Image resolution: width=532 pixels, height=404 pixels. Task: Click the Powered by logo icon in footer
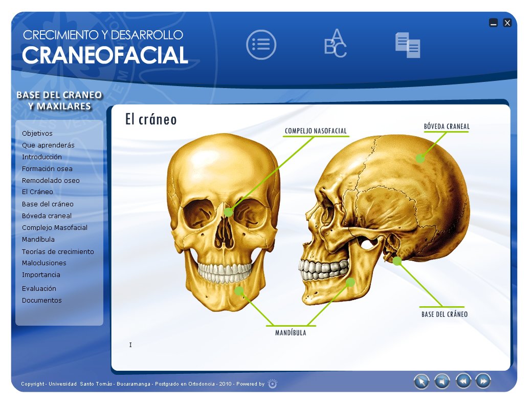(272, 384)
